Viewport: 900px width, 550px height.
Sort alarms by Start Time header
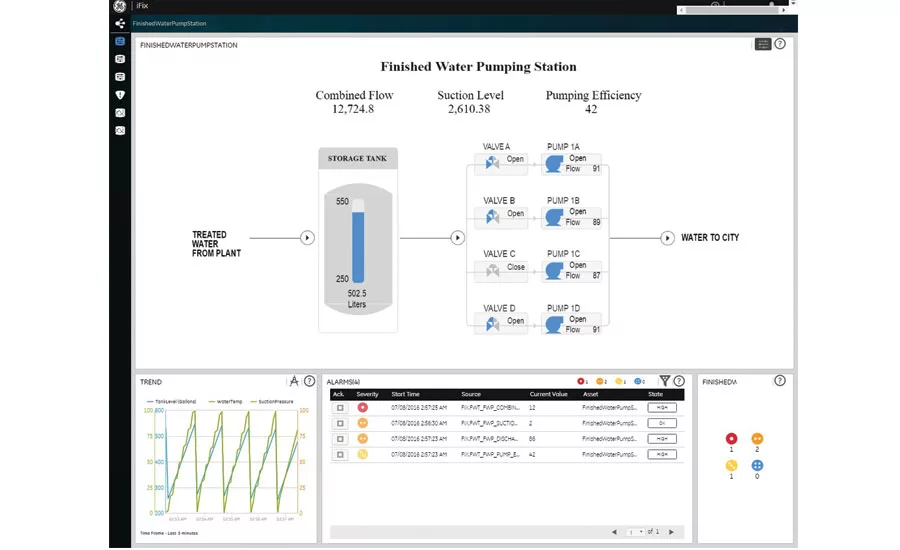(405, 394)
